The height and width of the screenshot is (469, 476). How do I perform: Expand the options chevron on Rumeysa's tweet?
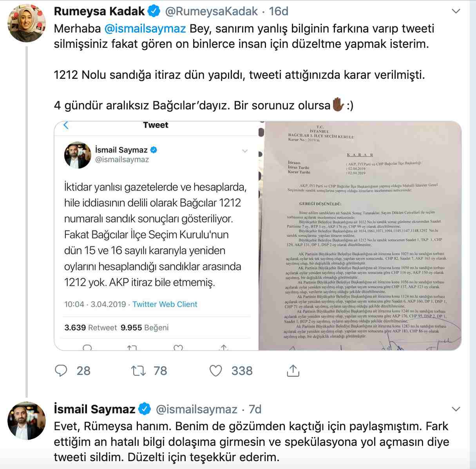coord(456,11)
